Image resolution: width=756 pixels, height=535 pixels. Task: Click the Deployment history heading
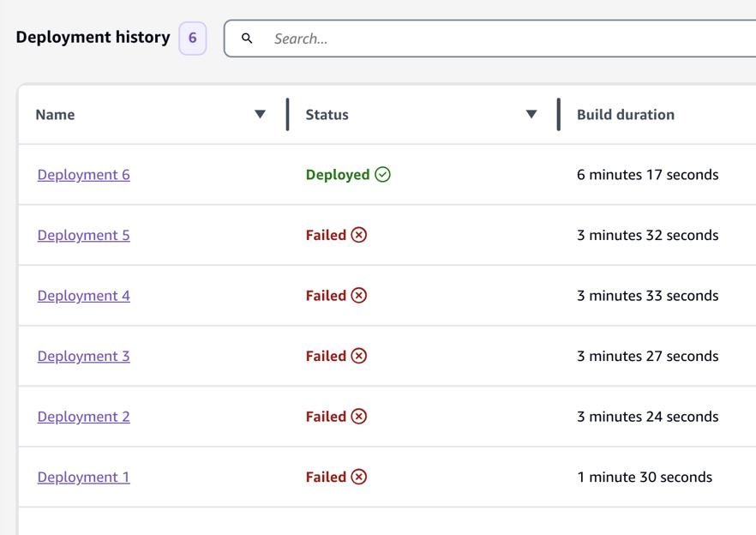click(93, 37)
